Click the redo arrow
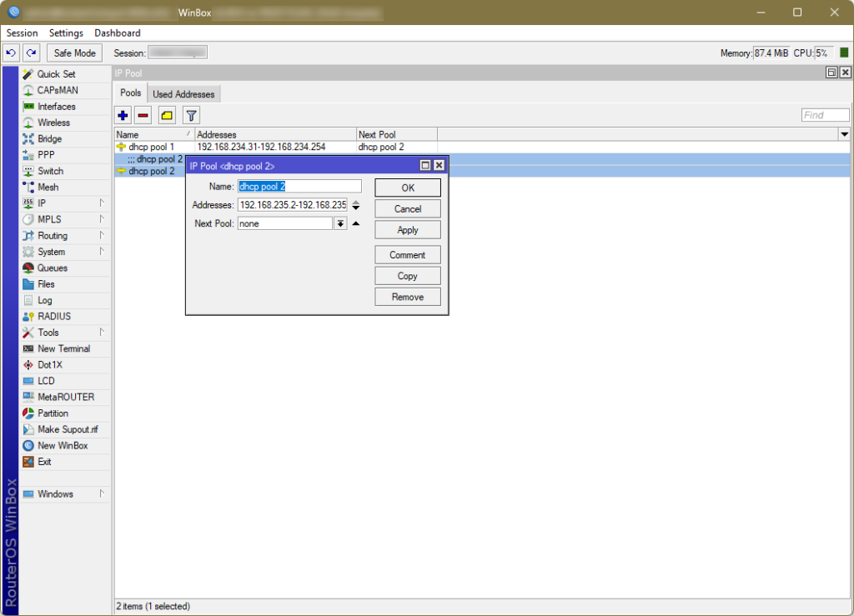 click(30, 52)
